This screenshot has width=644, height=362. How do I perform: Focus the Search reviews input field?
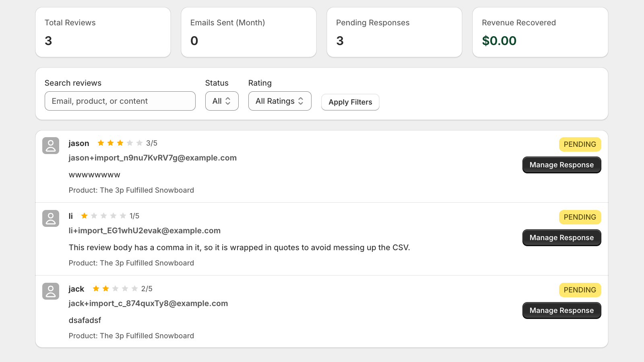tap(120, 101)
